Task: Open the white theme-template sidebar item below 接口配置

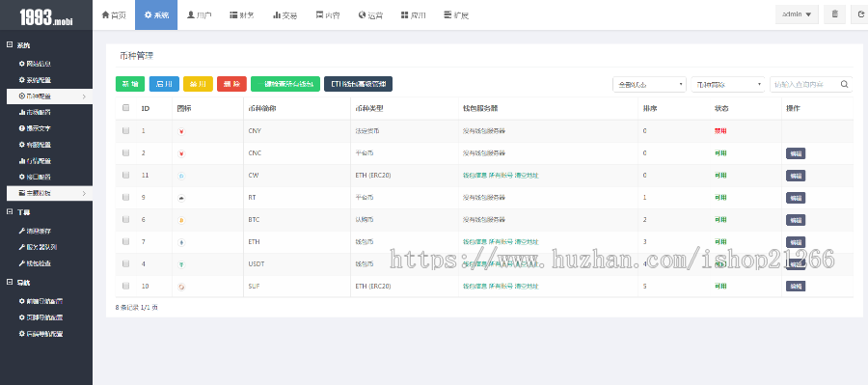Action: pyautogui.click(x=49, y=193)
